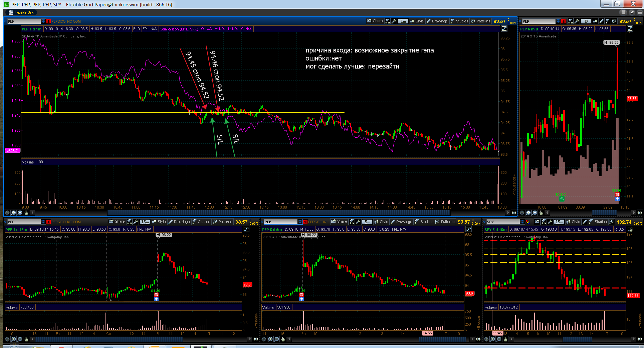Toggle price scale icon on PEP 15m chart
This screenshot has width=644, height=348.
tap(246, 229)
